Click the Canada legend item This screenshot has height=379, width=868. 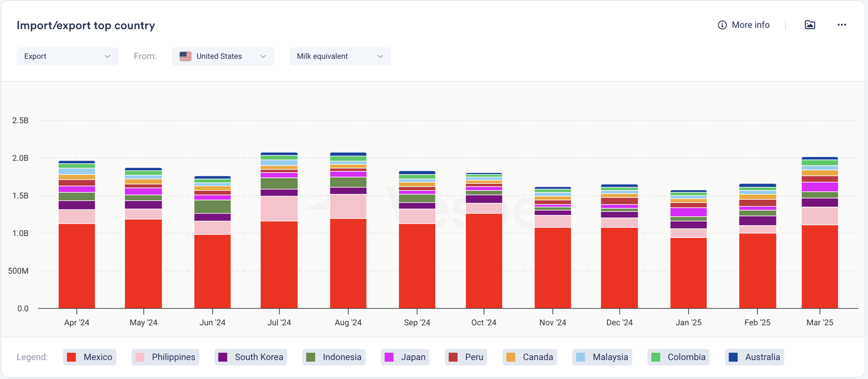[x=530, y=357]
